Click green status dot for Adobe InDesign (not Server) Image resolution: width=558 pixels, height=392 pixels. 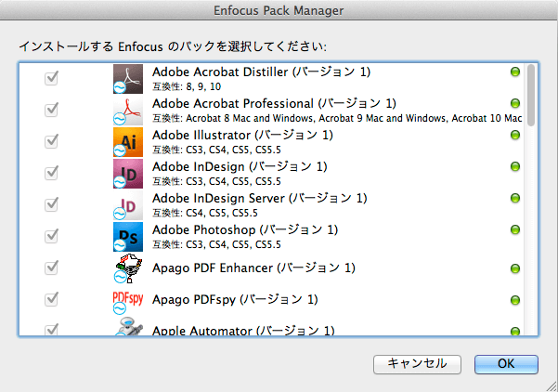pyautogui.click(x=515, y=166)
